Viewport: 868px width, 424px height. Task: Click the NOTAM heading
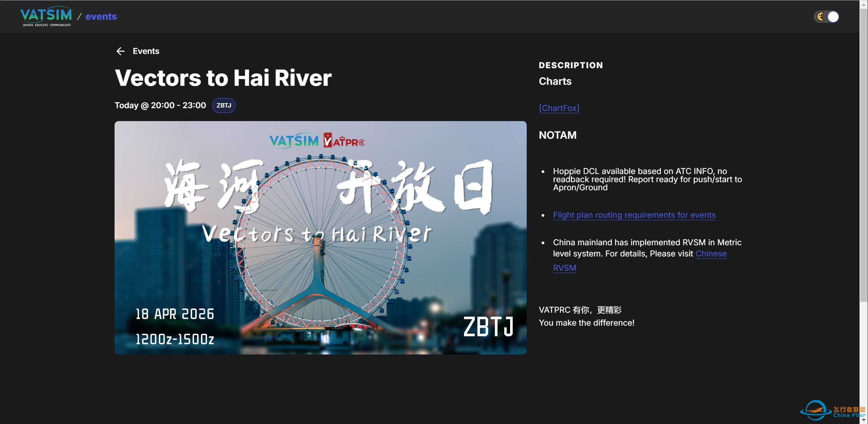click(558, 135)
